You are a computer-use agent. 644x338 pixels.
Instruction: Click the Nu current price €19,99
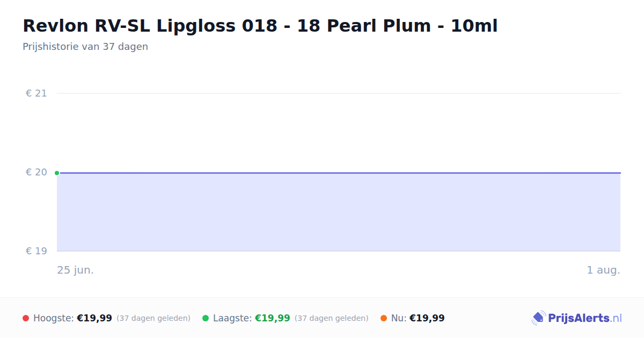pyautogui.click(x=427, y=318)
